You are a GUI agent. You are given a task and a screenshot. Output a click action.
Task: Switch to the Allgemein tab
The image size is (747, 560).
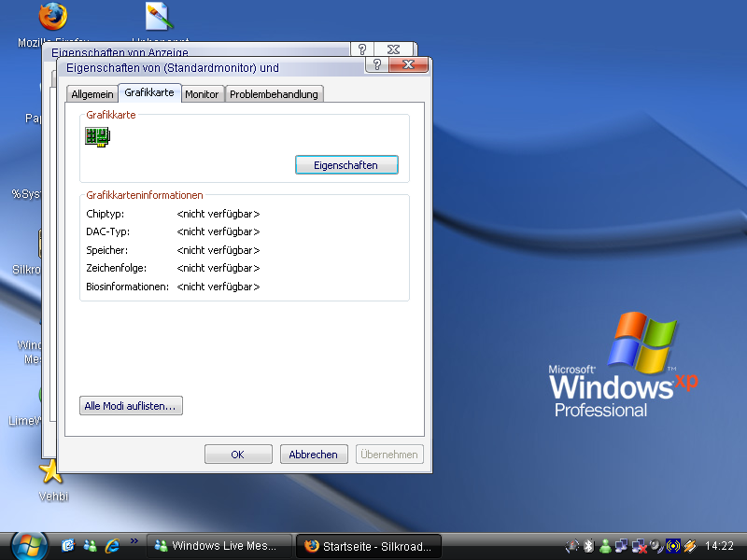pyautogui.click(x=92, y=94)
